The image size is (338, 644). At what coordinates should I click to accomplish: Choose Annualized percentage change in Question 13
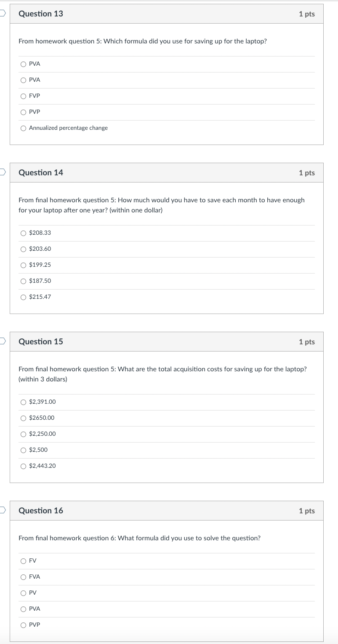pyautogui.click(x=23, y=128)
